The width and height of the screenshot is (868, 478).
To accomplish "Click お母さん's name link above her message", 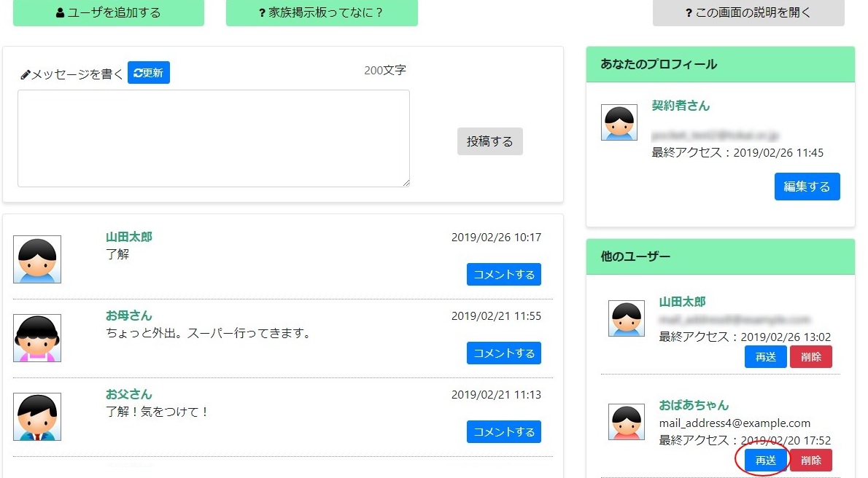I will click(x=128, y=316).
